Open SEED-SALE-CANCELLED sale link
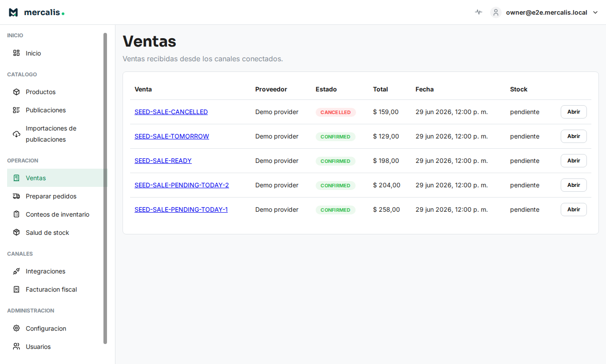The width and height of the screenshot is (606, 364). (x=171, y=112)
